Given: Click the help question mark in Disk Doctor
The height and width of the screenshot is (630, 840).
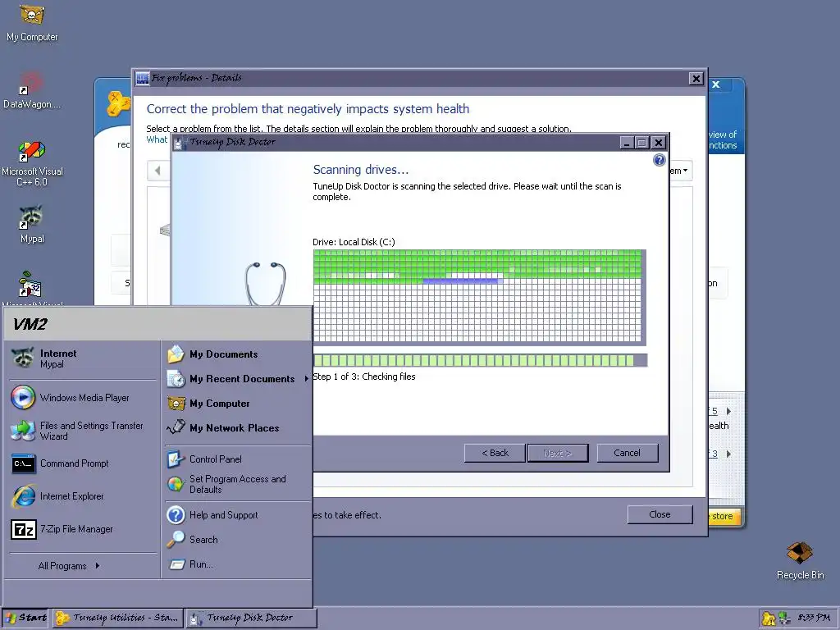Looking at the screenshot, I should 659,160.
